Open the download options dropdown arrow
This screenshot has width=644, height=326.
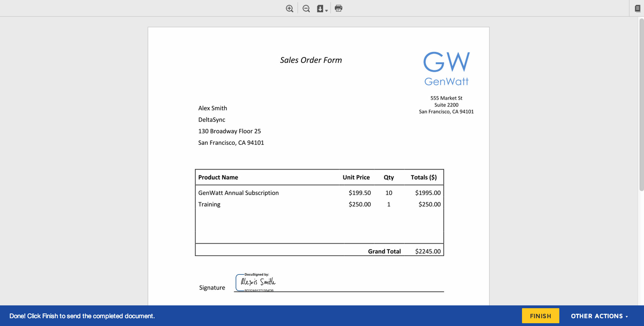coord(326,11)
